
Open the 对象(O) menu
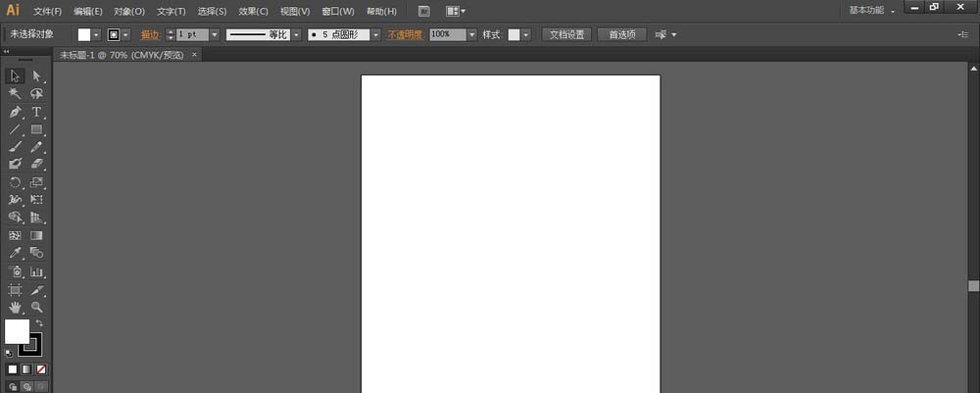click(129, 11)
